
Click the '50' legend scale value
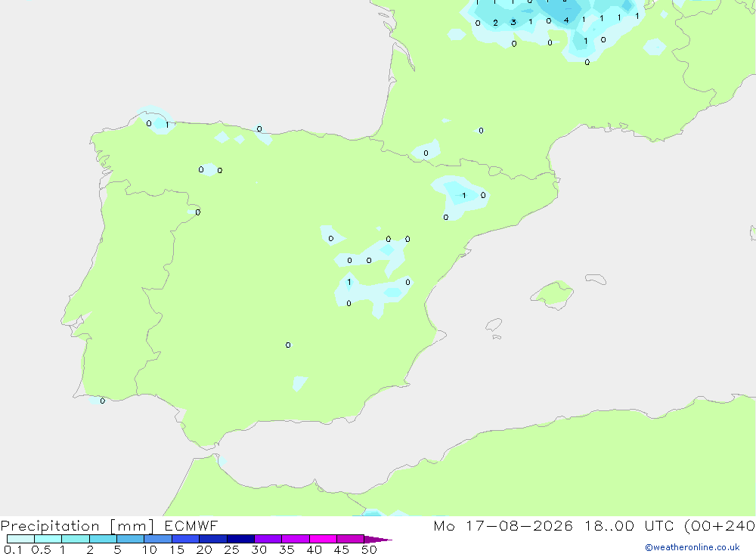[x=369, y=549]
